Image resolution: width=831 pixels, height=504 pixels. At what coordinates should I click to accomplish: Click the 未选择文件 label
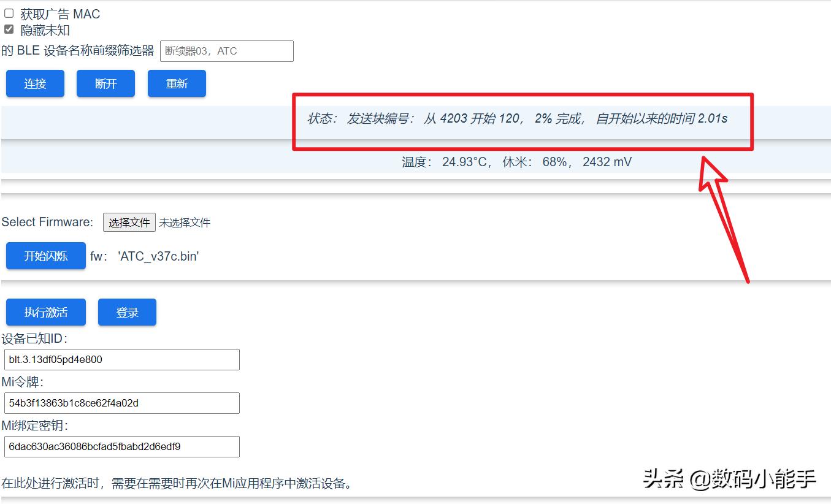pyautogui.click(x=185, y=222)
